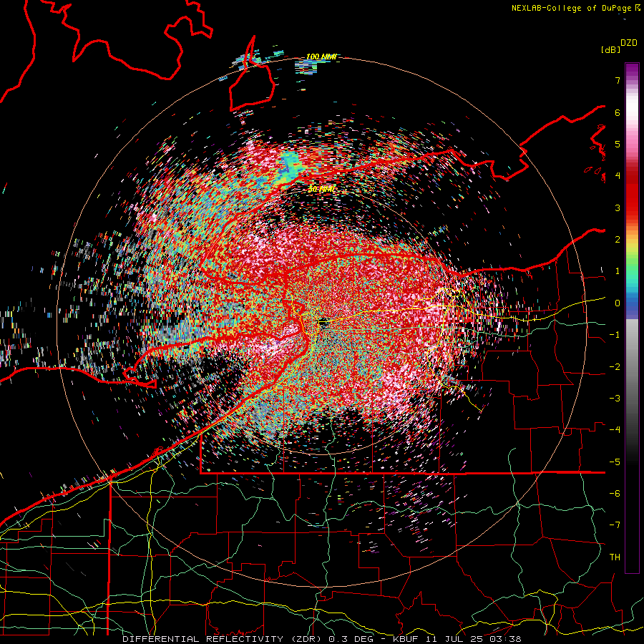This screenshot has width=644, height=644.
Task: Select the -1 value on the color scale
Action: 615,335
